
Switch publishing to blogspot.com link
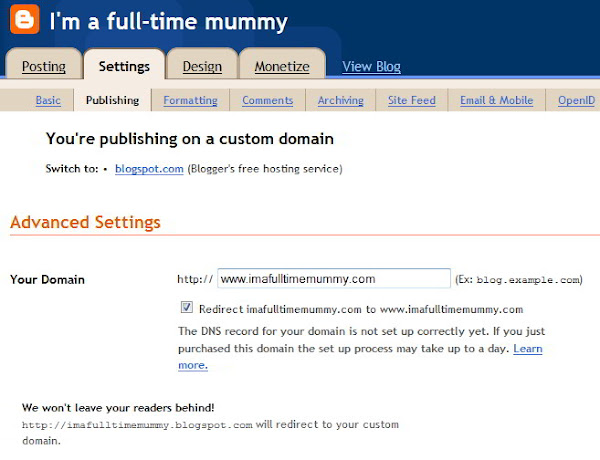click(x=149, y=169)
